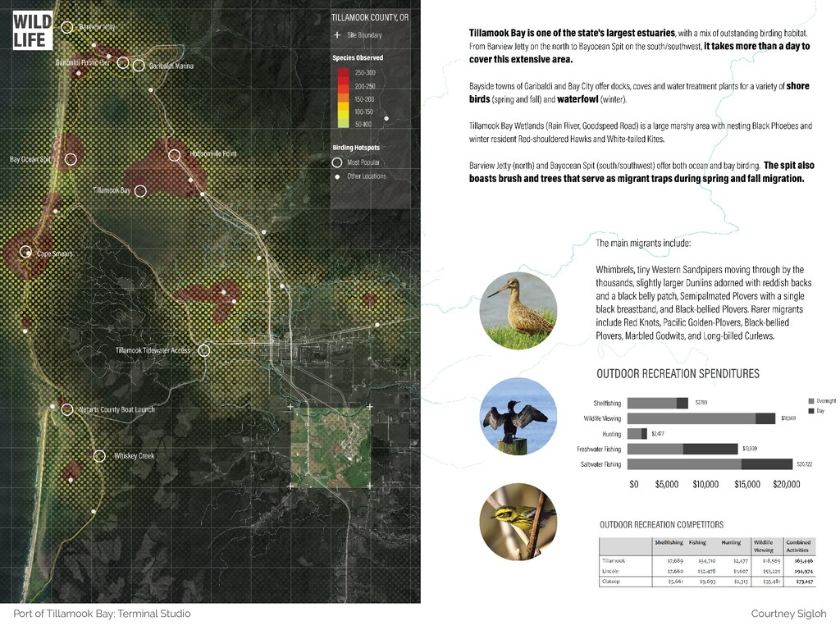Click the cormorant with spread wings photo
840x630 pixels.
pyautogui.click(x=518, y=416)
